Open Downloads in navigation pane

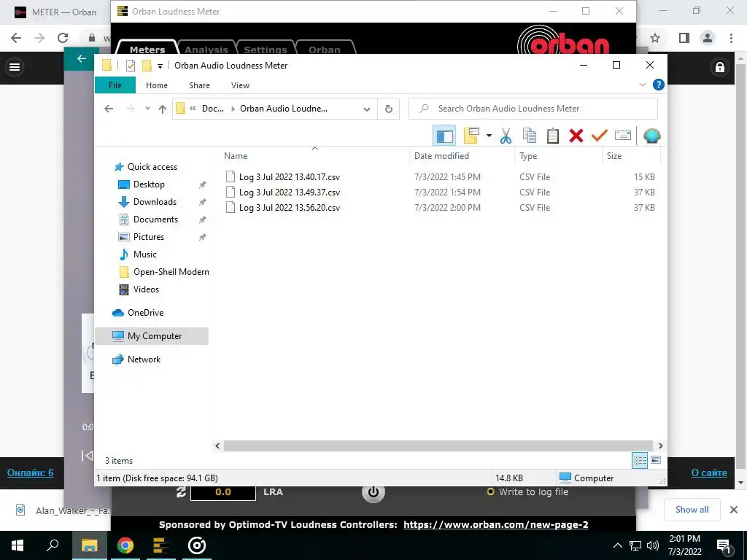pyautogui.click(x=155, y=202)
